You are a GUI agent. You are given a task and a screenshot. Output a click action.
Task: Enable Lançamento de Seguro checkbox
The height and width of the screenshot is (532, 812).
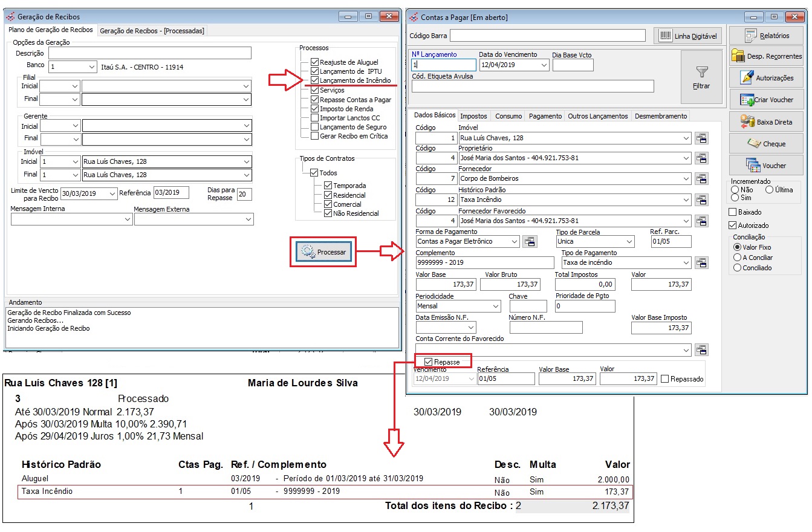coord(314,127)
